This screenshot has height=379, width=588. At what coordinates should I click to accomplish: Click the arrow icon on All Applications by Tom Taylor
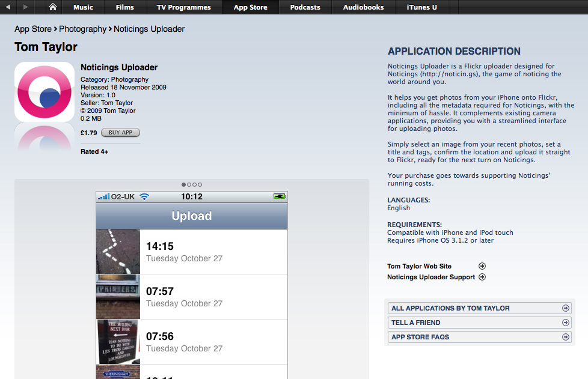tap(565, 308)
